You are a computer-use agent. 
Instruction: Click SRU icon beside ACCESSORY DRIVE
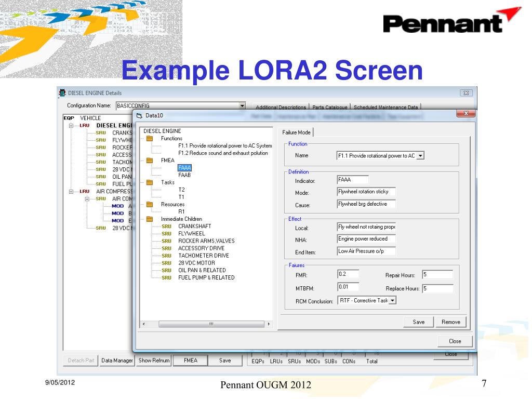[x=166, y=248]
